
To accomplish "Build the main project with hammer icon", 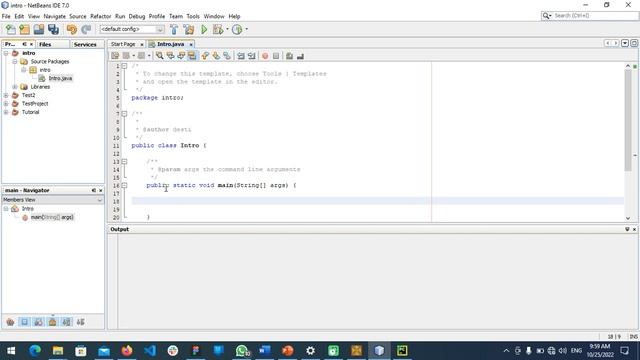I will pos(174,29).
